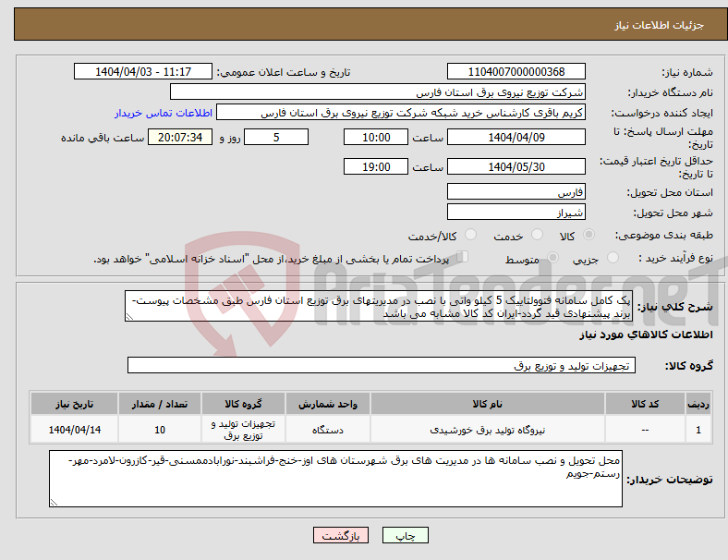Click the resize handle of buyer notes box
This screenshot has width=728, height=560.
coord(54,502)
